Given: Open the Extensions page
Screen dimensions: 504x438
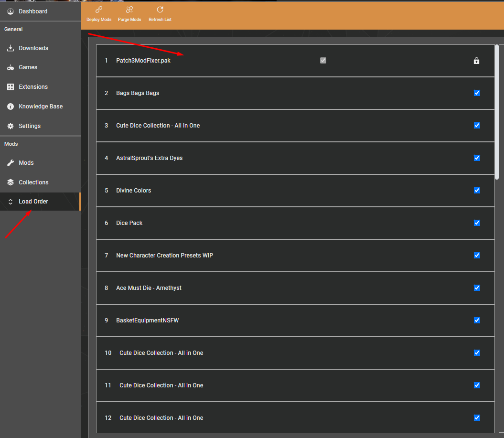Looking at the screenshot, I should (41, 87).
